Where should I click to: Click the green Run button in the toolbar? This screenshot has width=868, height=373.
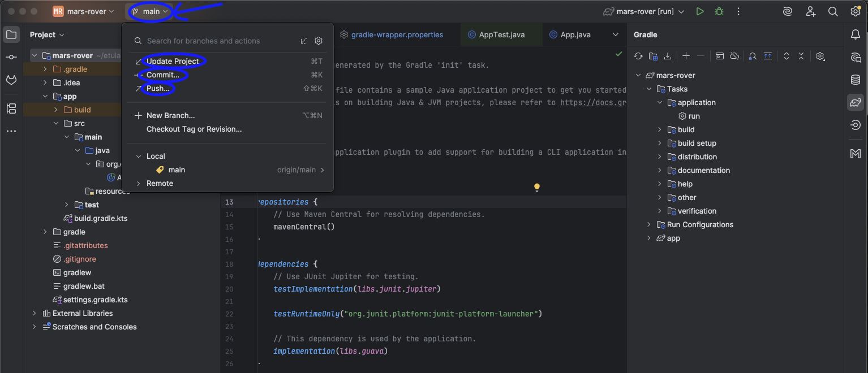click(700, 11)
